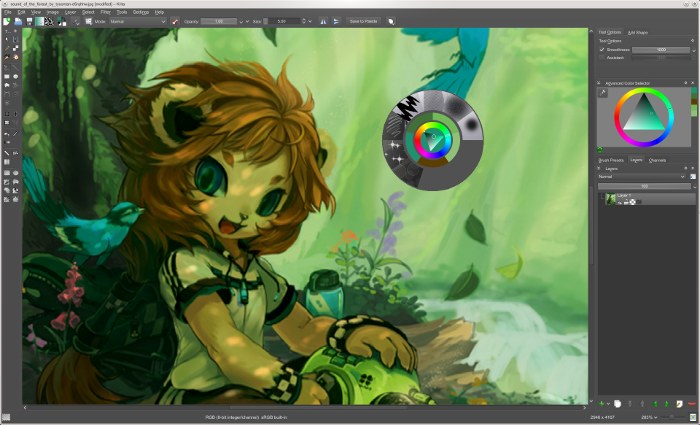700x425 pixels.
Task: Toggle the Assistant checkbox in Tool Options
Action: click(602, 57)
